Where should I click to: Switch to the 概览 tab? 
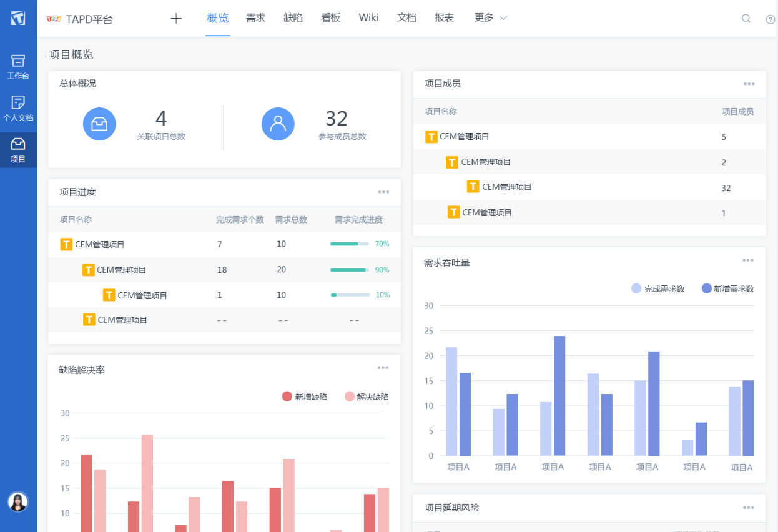tap(218, 18)
